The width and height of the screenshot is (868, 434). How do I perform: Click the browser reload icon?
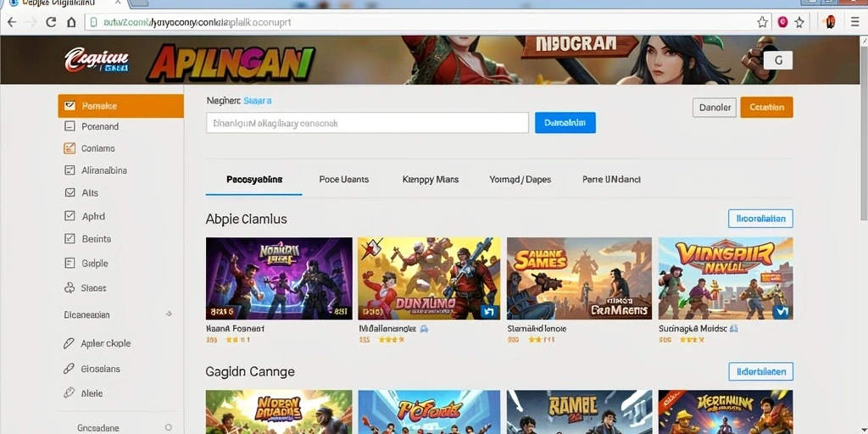51,22
